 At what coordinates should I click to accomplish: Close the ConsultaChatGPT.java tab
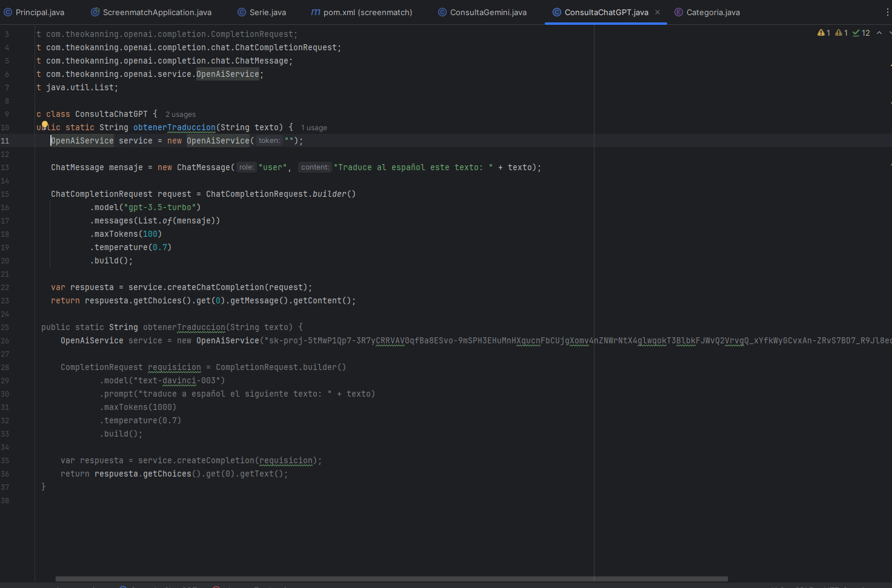point(657,12)
